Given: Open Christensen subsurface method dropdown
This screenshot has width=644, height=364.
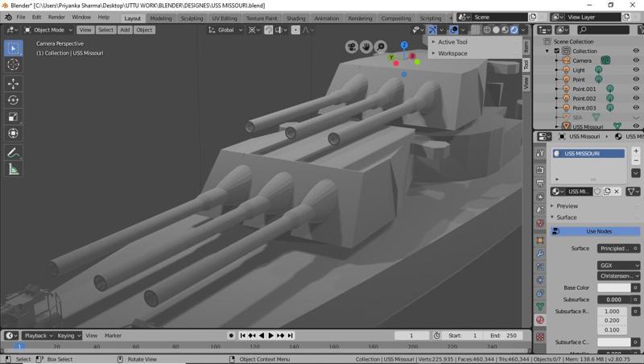Looking at the screenshot, I should tap(618, 276).
